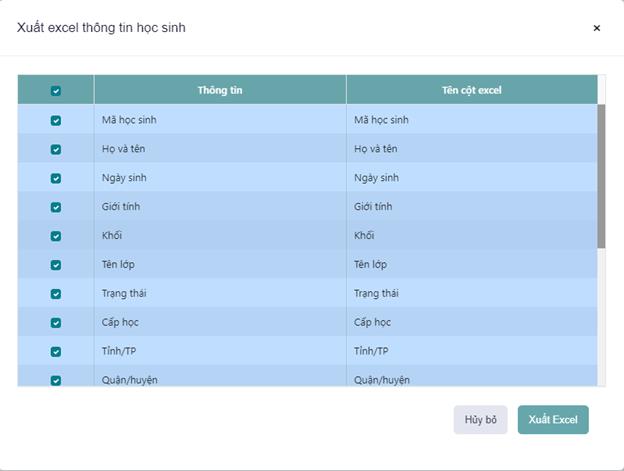Image resolution: width=624 pixels, height=471 pixels.
Task: Uncheck the Mã học sinh checkbox
Action: click(56, 120)
